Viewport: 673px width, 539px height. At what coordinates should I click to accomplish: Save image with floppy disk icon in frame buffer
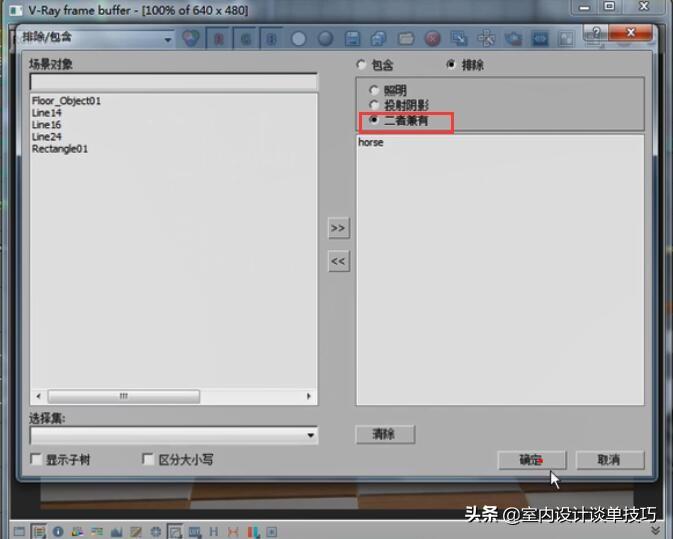point(352,39)
